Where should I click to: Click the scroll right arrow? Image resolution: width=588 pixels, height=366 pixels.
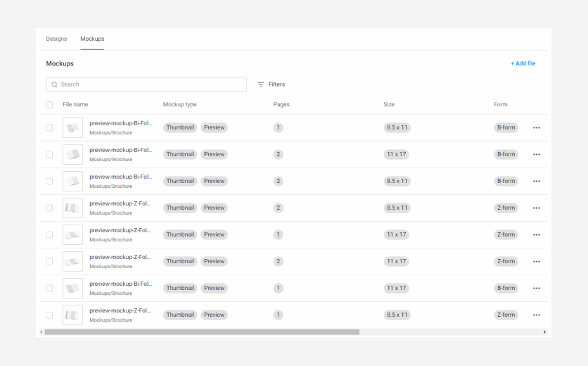coord(544,332)
